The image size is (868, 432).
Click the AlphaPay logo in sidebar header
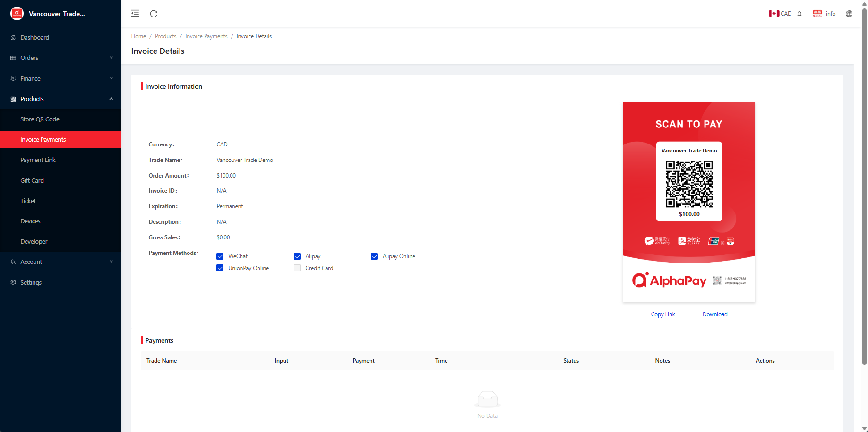[17, 14]
